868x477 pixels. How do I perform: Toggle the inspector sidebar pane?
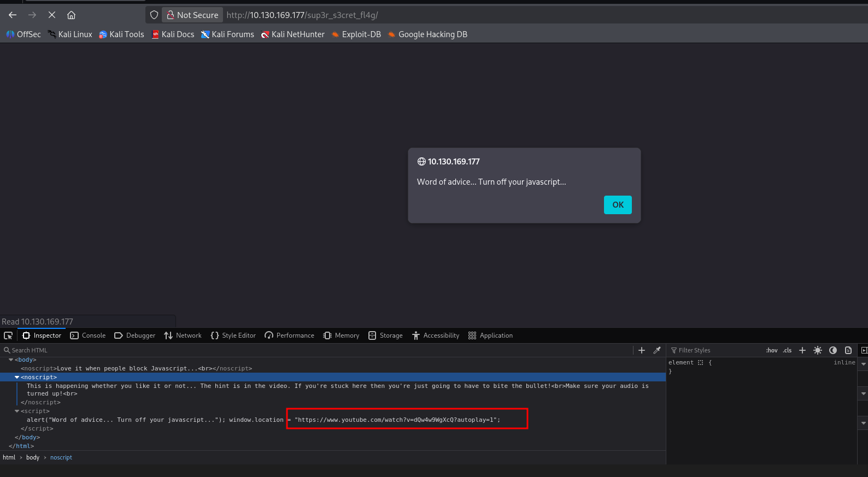864,350
